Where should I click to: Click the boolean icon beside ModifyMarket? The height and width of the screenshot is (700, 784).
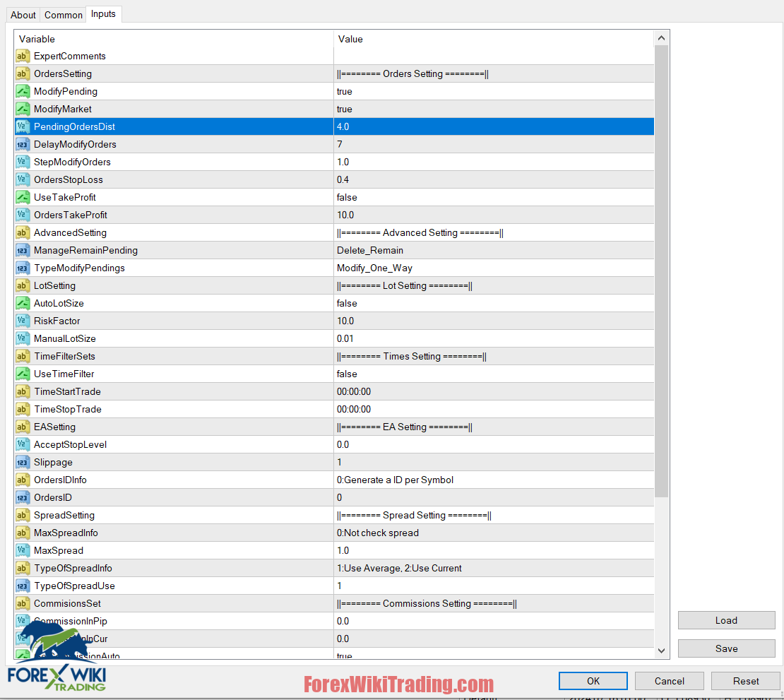(23, 109)
